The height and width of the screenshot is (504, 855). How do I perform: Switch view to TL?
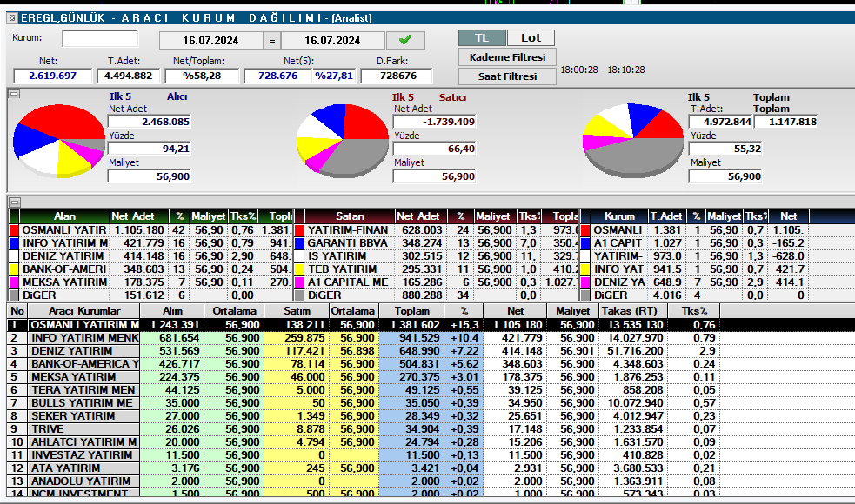click(482, 37)
